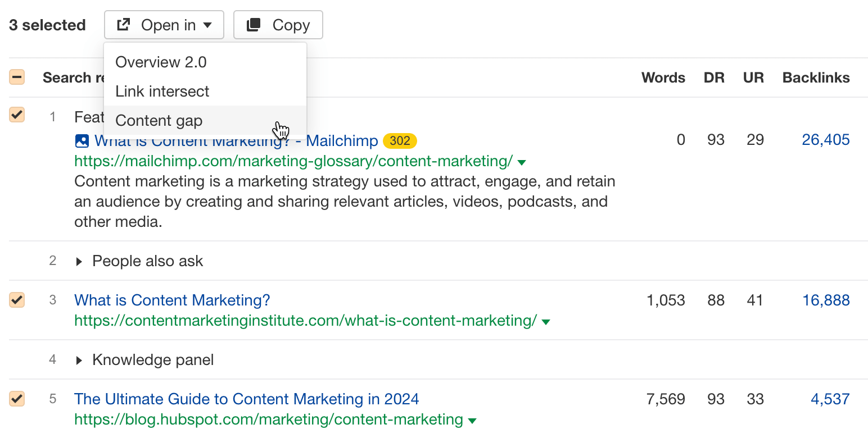Open the caret next to blog.hubspot.com URL
The width and height of the screenshot is (868, 438).
click(x=472, y=419)
